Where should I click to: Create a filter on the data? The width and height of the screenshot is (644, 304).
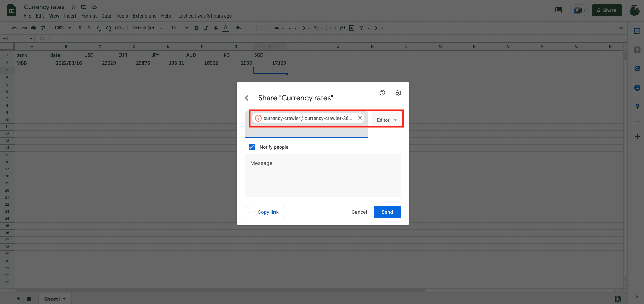(361, 28)
